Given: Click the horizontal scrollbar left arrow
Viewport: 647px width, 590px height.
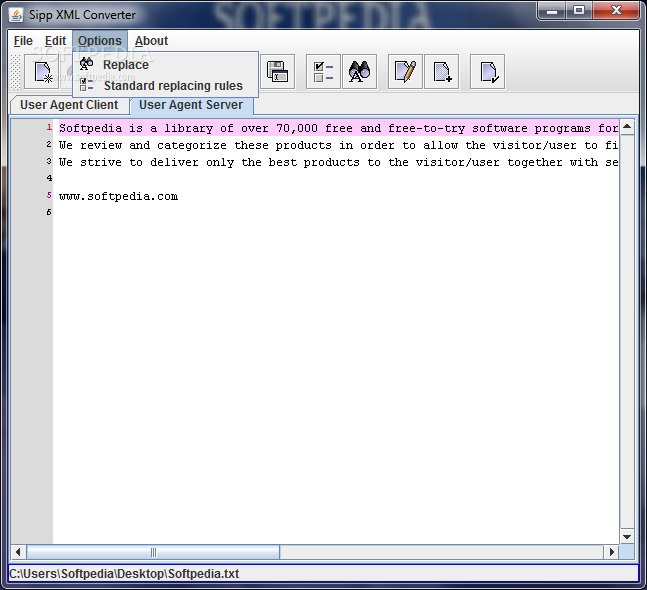Looking at the screenshot, I should click(x=18, y=552).
